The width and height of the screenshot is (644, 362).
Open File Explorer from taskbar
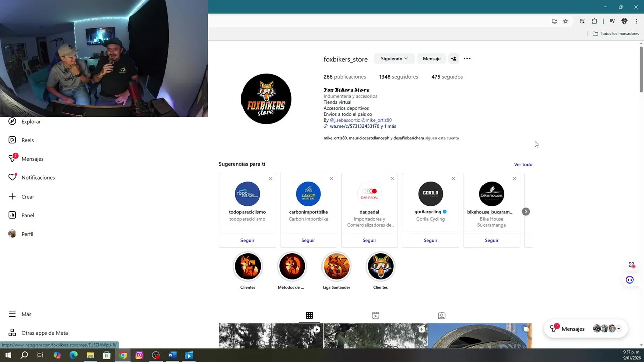tap(90, 355)
